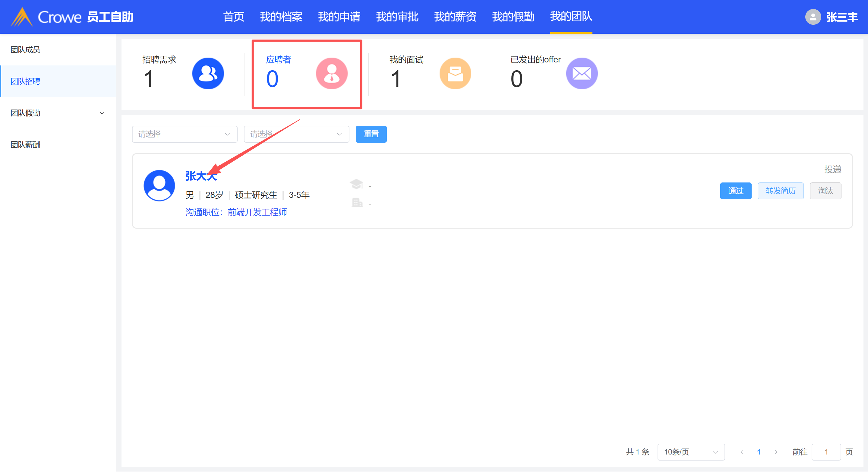Viewport: 868px width, 472px height.
Task: Click the user avatar beside 张三丰
Action: [813, 17]
